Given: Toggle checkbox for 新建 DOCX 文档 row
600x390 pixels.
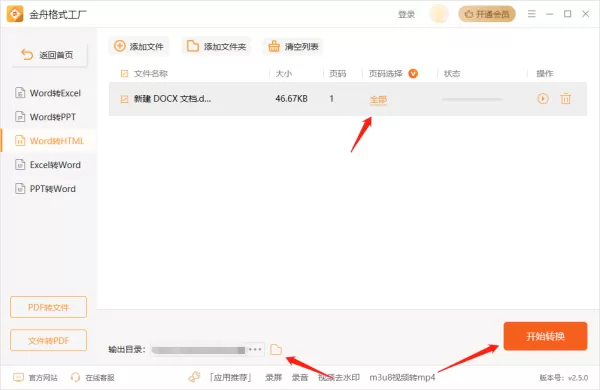Looking at the screenshot, I should (x=124, y=99).
